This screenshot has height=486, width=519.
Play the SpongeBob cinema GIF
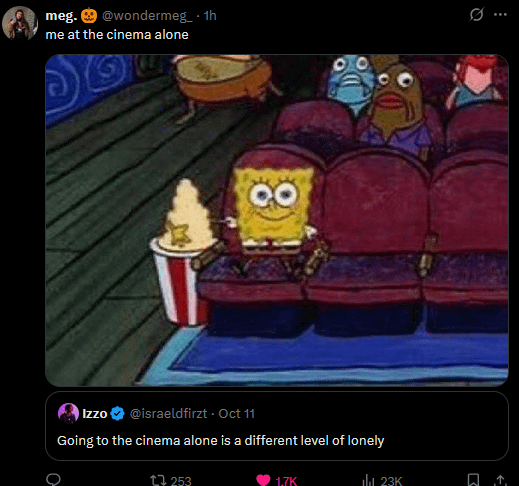[x=277, y=220]
